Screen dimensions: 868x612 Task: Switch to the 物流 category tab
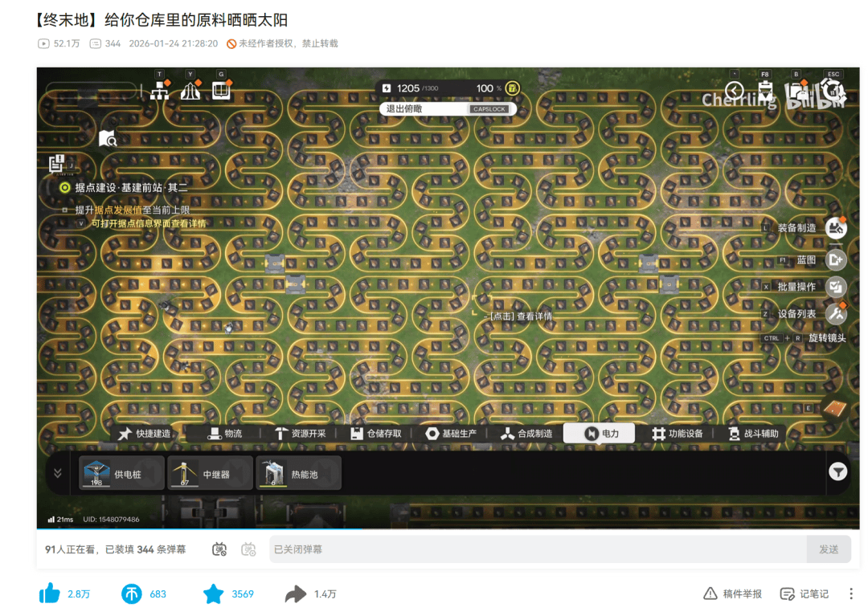[x=225, y=434]
